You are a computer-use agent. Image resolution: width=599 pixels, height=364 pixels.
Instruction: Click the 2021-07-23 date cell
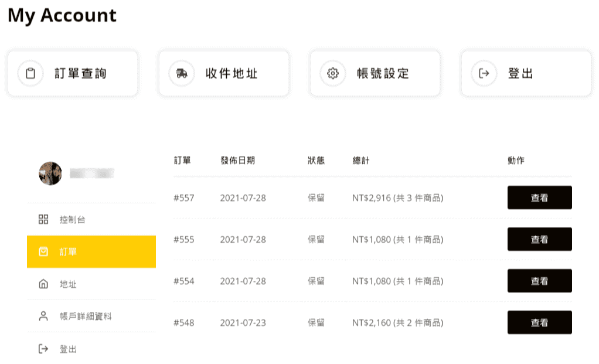point(243,323)
